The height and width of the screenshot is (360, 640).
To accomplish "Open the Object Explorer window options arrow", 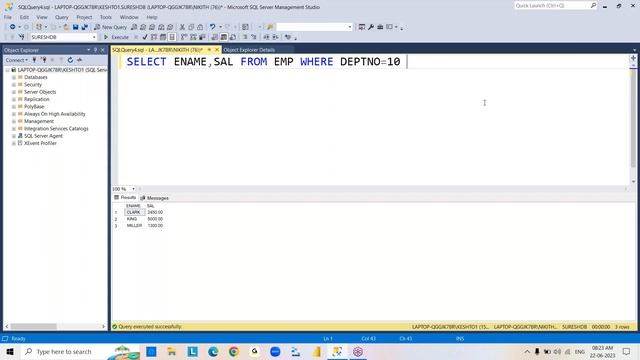I will [89, 50].
